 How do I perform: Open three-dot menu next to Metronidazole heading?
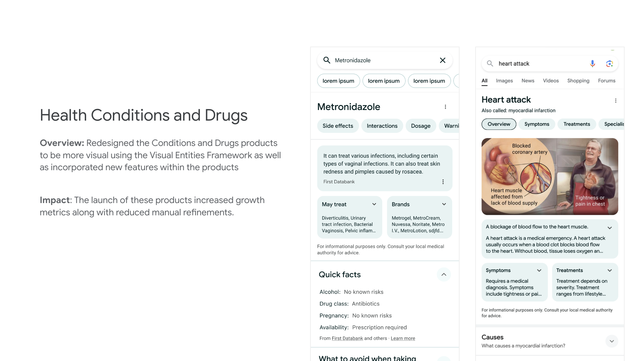(x=445, y=107)
